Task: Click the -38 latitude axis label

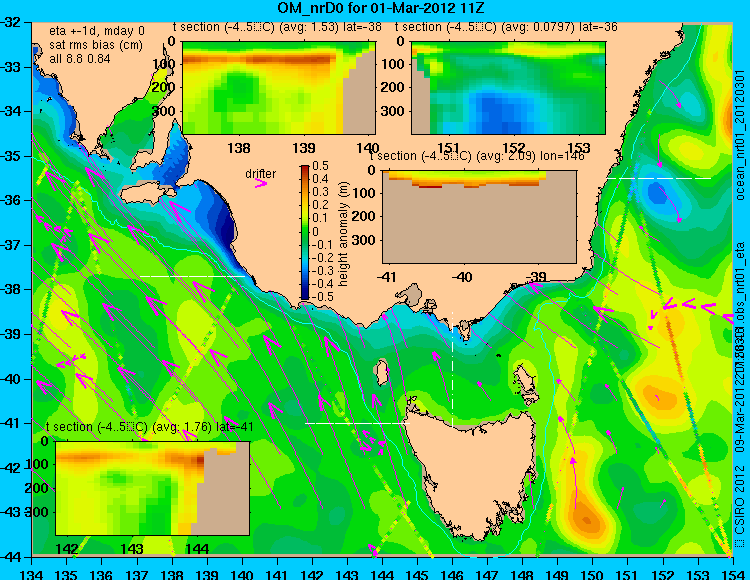Action: tap(11, 290)
